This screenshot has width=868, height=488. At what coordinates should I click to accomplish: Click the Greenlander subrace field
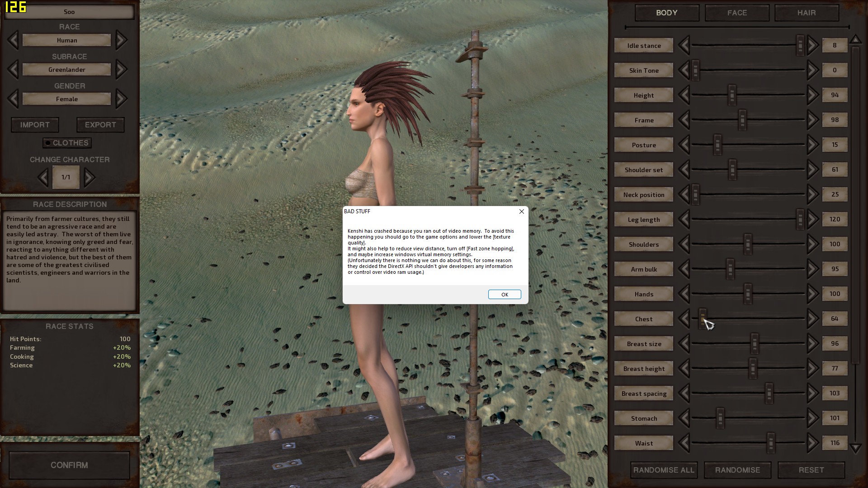pyautogui.click(x=67, y=70)
